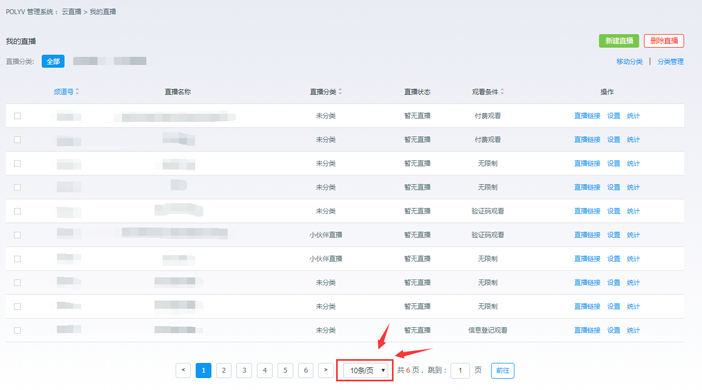Check the last row's checkbox (信息登记观看)
This screenshot has width=702, height=390.
point(17,330)
